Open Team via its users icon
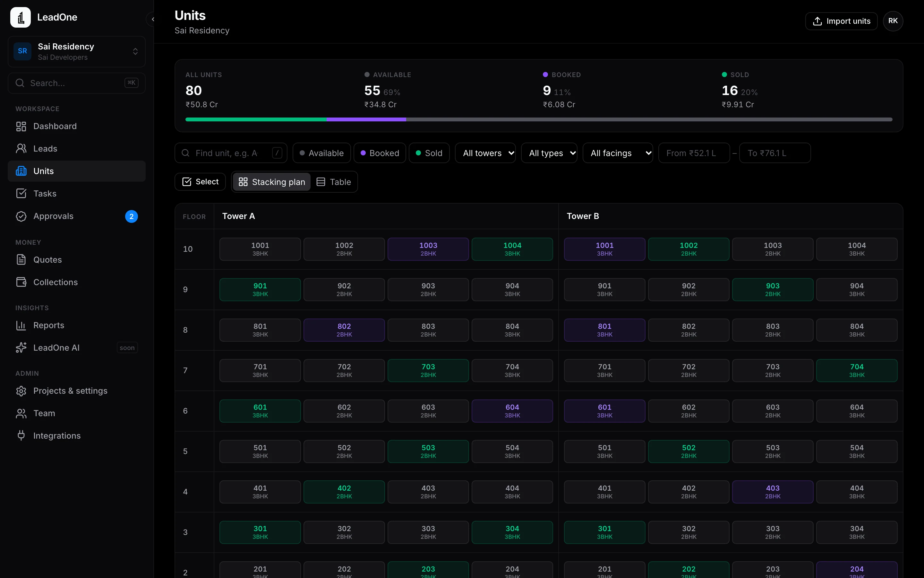924x578 pixels. (x=21, y=413)
